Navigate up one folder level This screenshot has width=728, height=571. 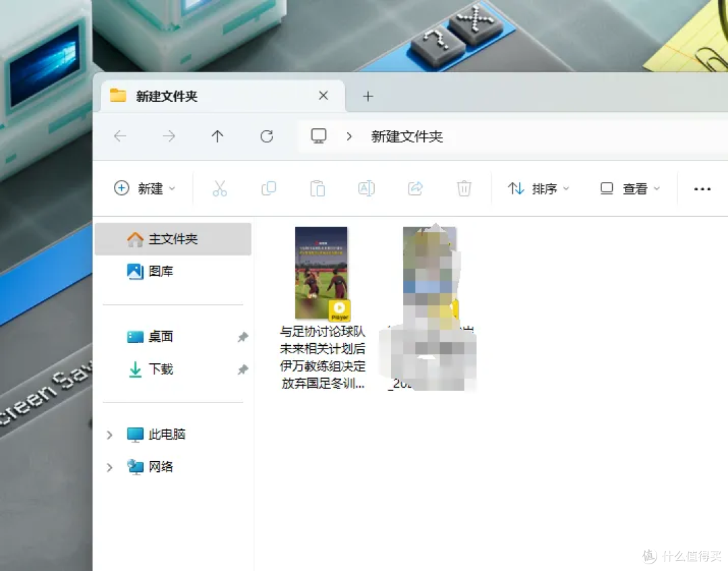coord(217,136)
